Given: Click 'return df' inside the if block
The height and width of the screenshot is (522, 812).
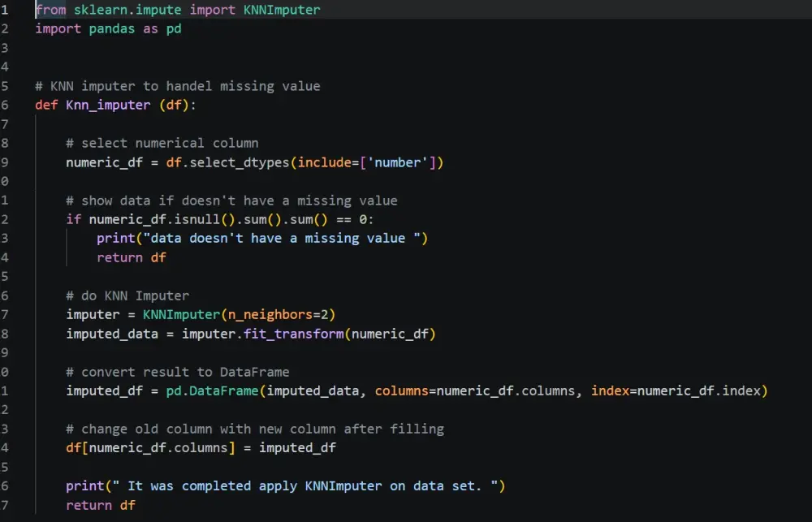Looking at the screenshot, I should point(132,258).
